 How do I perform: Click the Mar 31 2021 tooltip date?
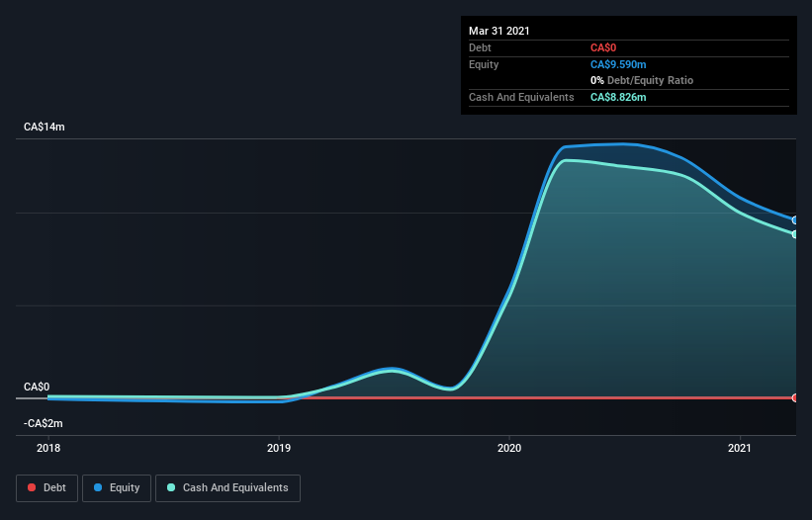499,31
